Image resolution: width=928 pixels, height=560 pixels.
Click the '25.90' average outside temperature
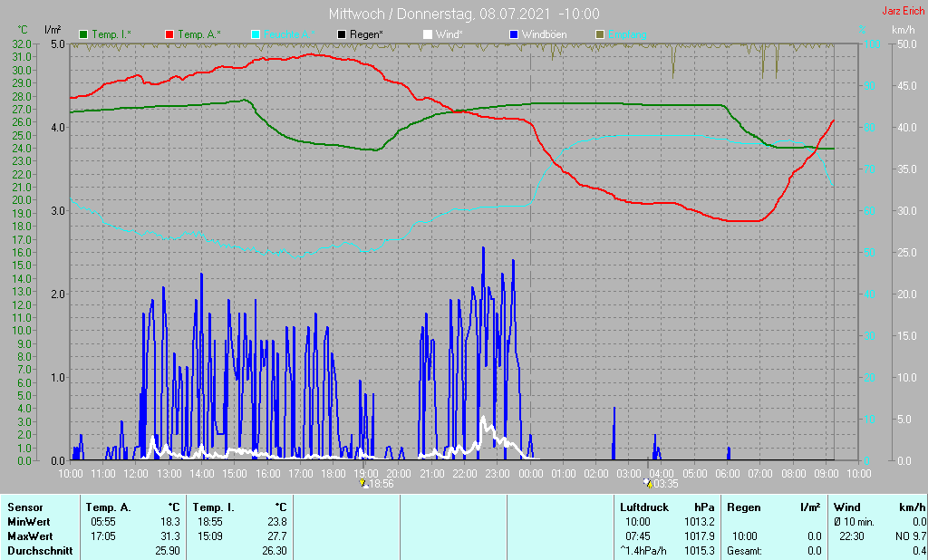coord(167,551)
